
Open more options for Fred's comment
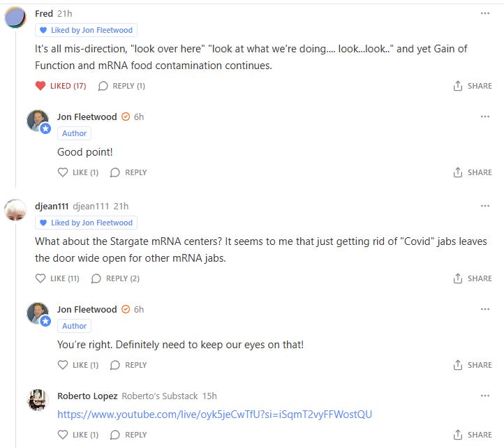(484, 13)
